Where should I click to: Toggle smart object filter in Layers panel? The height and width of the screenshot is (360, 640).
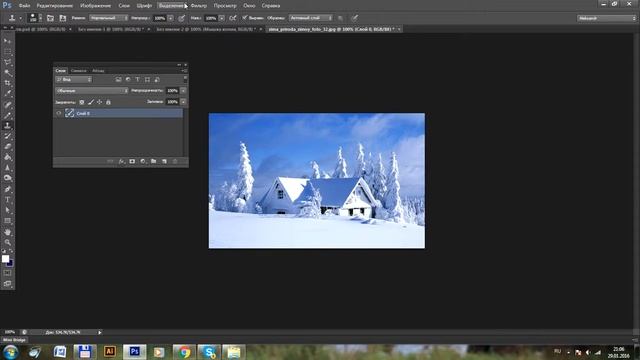tap(157, 80)
